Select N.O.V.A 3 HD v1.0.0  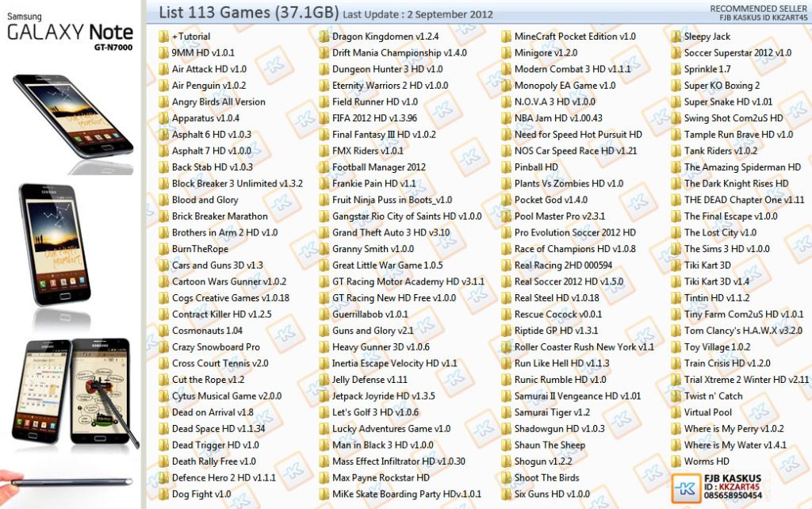tap(555, 102)
